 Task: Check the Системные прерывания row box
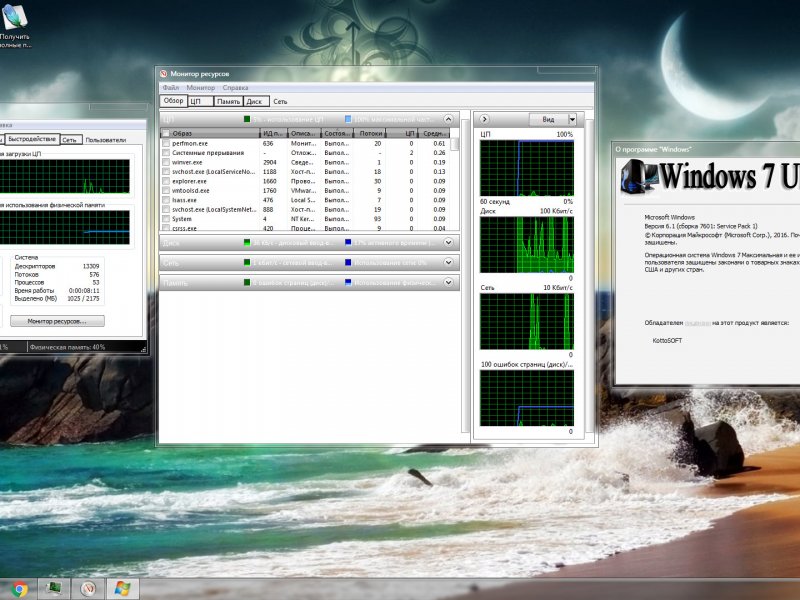click(x=165, y=153)
